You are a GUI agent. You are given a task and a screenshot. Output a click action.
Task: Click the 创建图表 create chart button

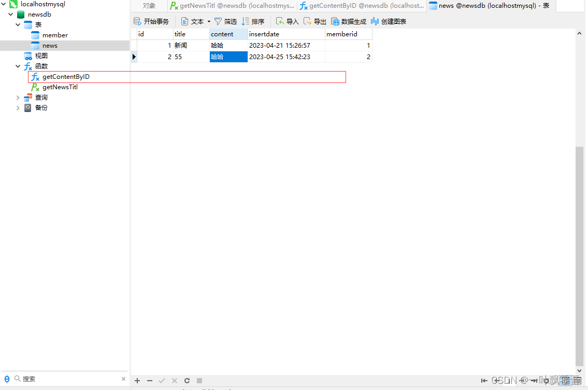pos(389,21)
